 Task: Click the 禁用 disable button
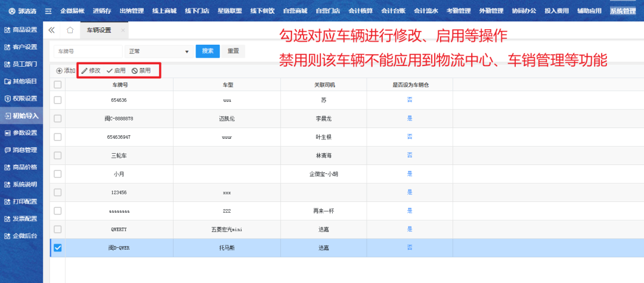click(x=141, y=71)
